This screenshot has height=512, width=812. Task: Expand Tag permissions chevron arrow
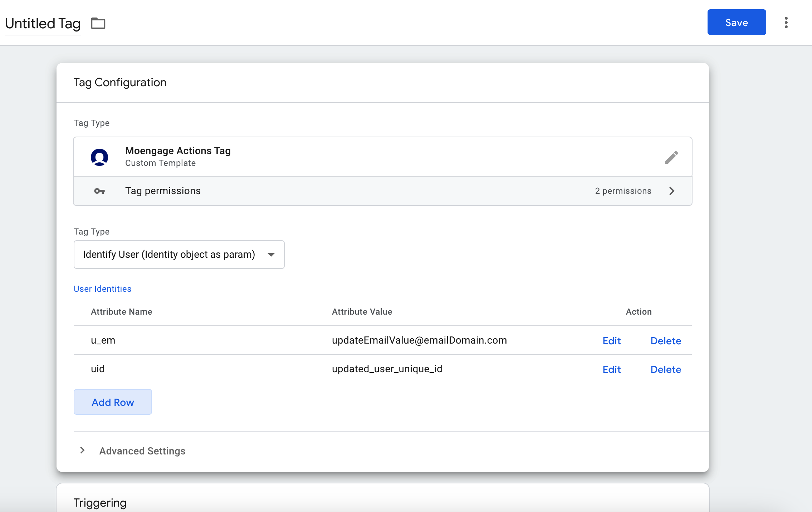(672, 191)
